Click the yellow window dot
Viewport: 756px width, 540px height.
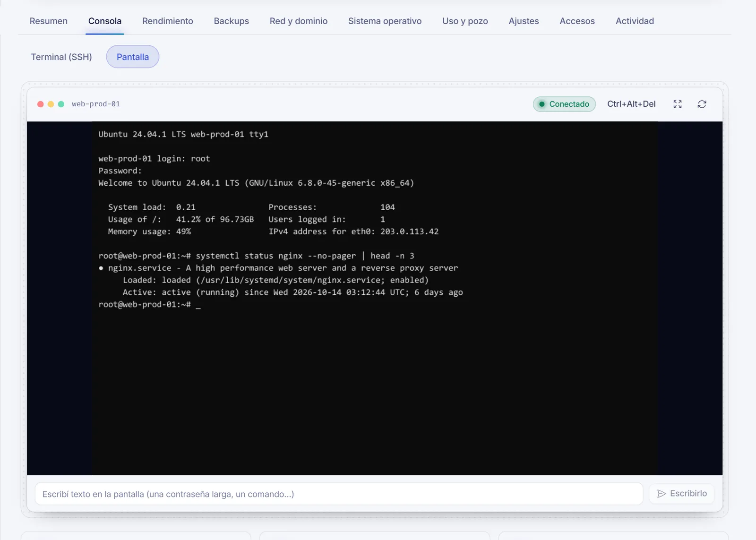[51, 104]
